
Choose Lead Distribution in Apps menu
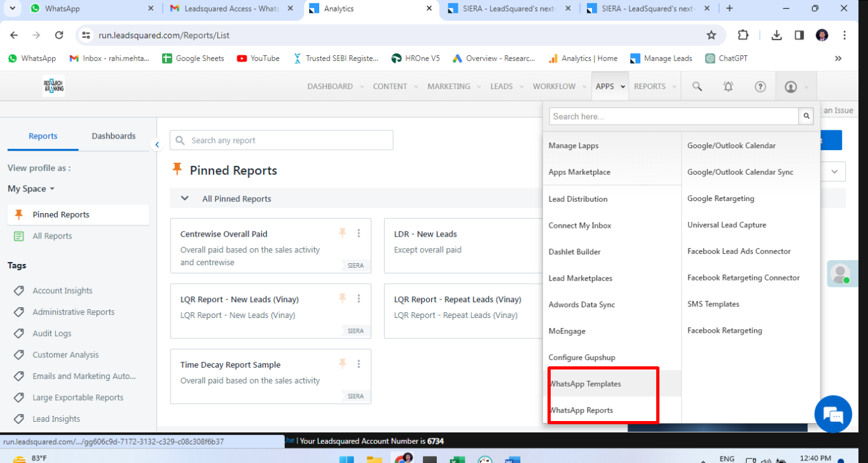coord(578,199)
